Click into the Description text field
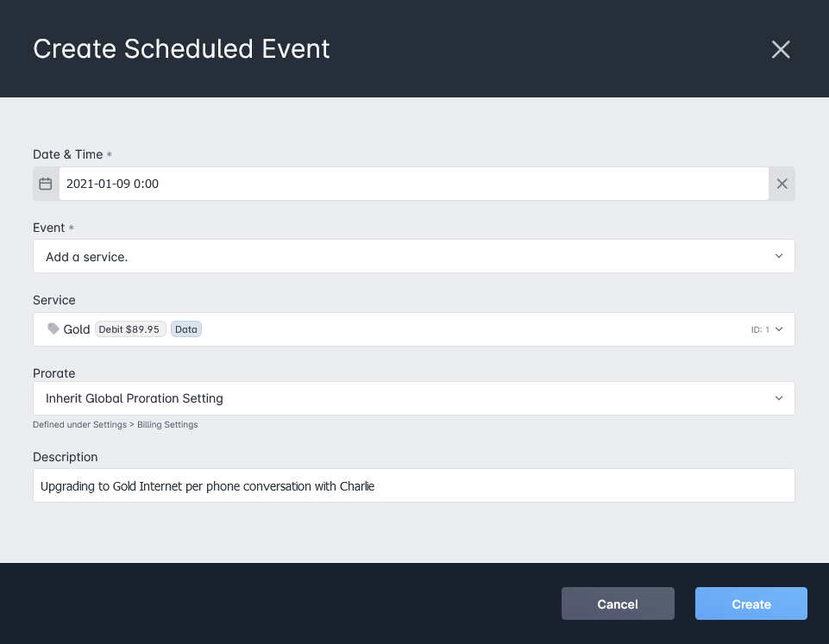Viewport: 829px width, 644px height. [413, 485]
